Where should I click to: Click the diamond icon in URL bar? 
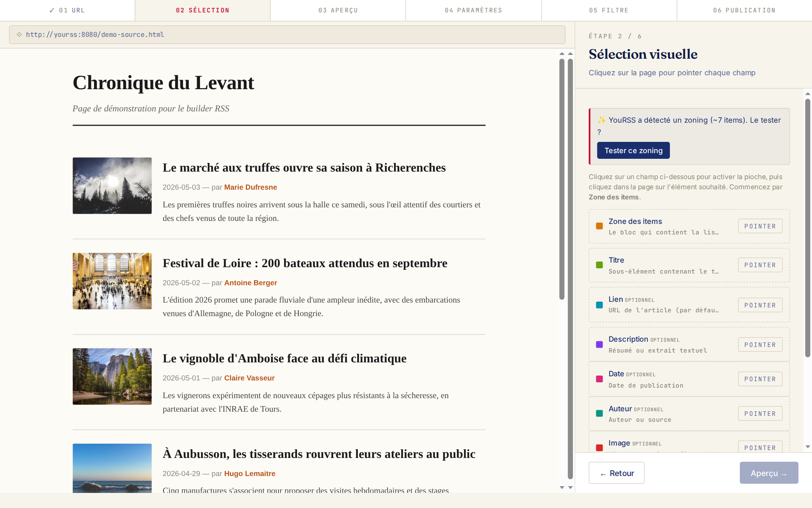click(19, 35)
